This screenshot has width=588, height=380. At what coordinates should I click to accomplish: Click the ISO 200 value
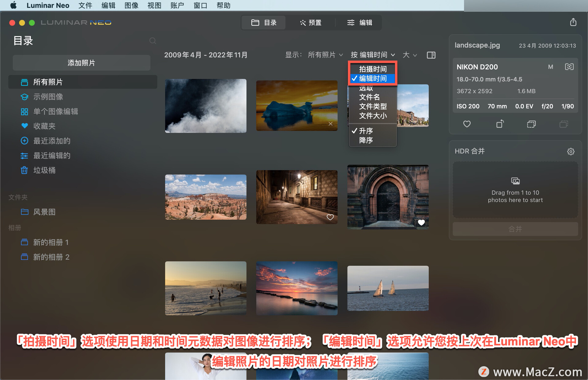click(x=468, y=106)
